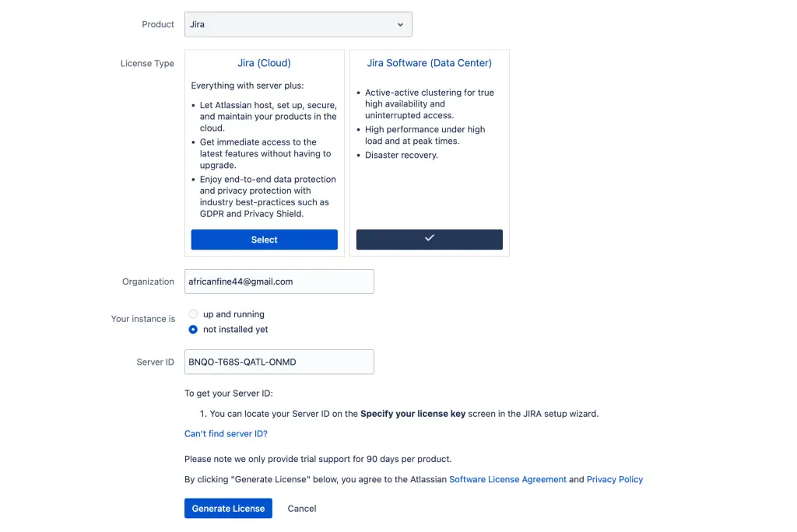Switch to the Jira (Cloud) license card
Image resolution: width=797 pixels, height=532 pixels.
[264, 239]
